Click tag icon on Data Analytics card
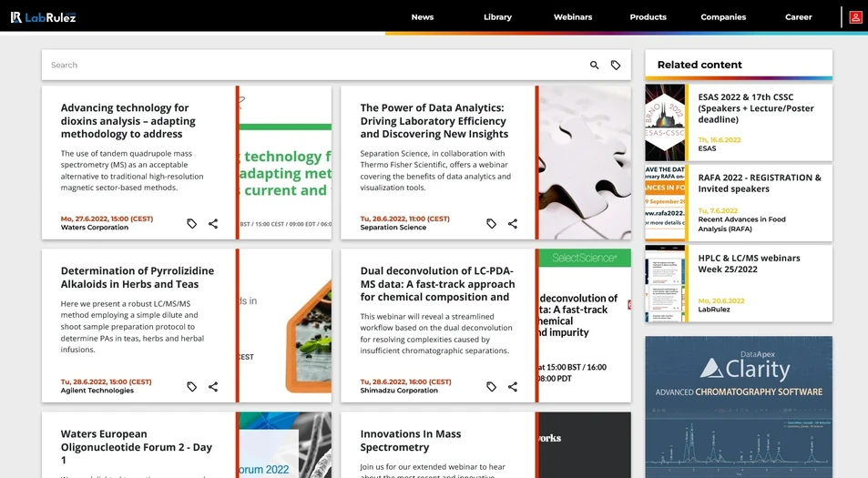Screen dimensions: 868x478 (491, 223)
